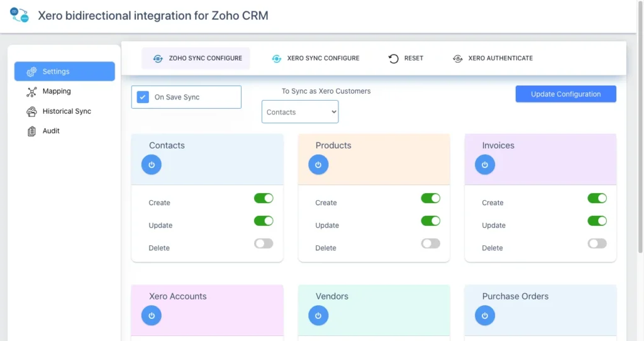
Task: Click the Purchase Orders card heading
Action: [x=516, y=296]
